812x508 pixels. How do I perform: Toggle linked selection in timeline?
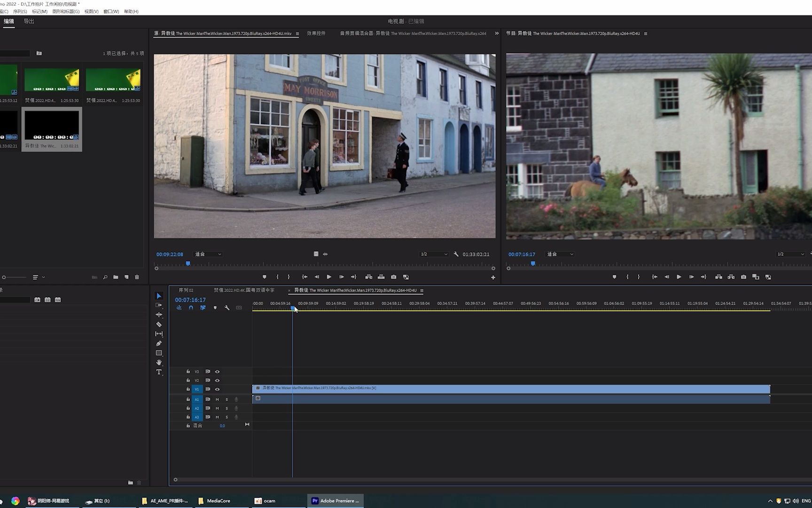click(x=203, y=308)
